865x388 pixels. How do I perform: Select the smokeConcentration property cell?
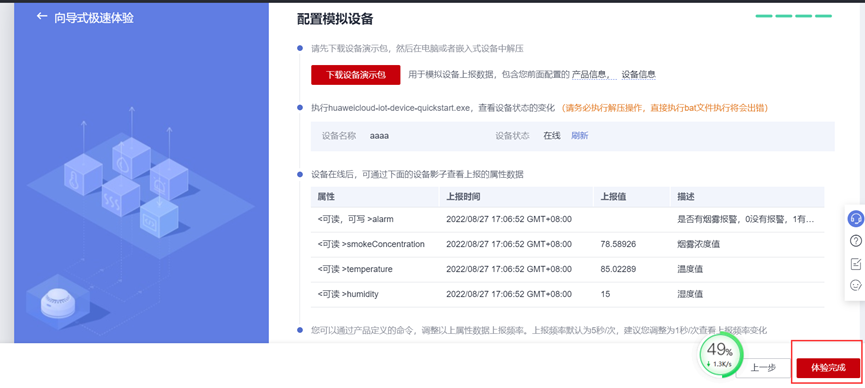pyautogui.click(x=371, y=244)
